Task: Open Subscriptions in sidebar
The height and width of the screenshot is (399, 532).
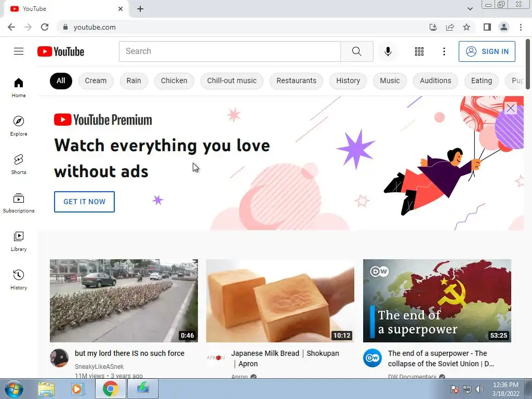Action: (x=19, y=203)
